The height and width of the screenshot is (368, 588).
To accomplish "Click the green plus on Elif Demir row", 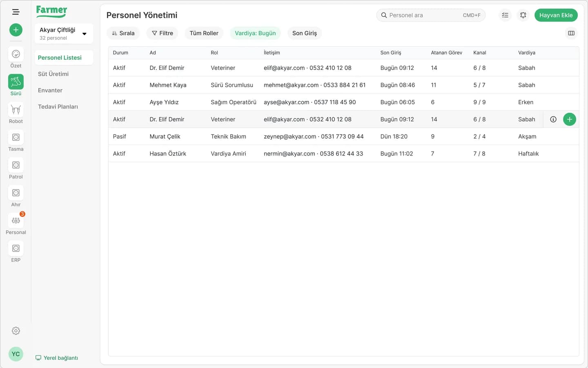I will point(569,119).
